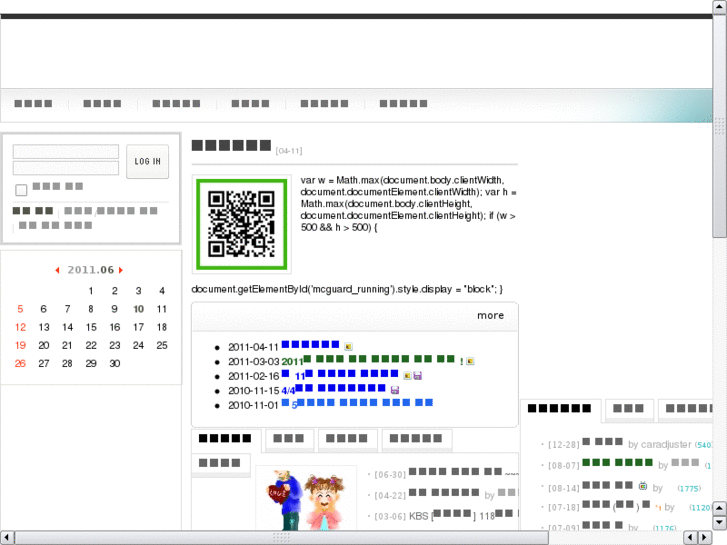Open fifth item in top navigation bar
Image resolution: width=727 pixels, height=545 pixels.
324,103
